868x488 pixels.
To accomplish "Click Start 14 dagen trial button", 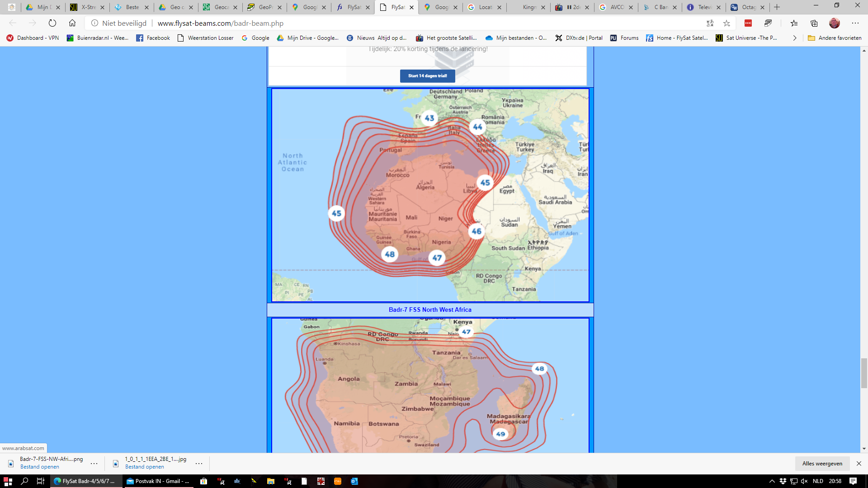I will 427,76.
